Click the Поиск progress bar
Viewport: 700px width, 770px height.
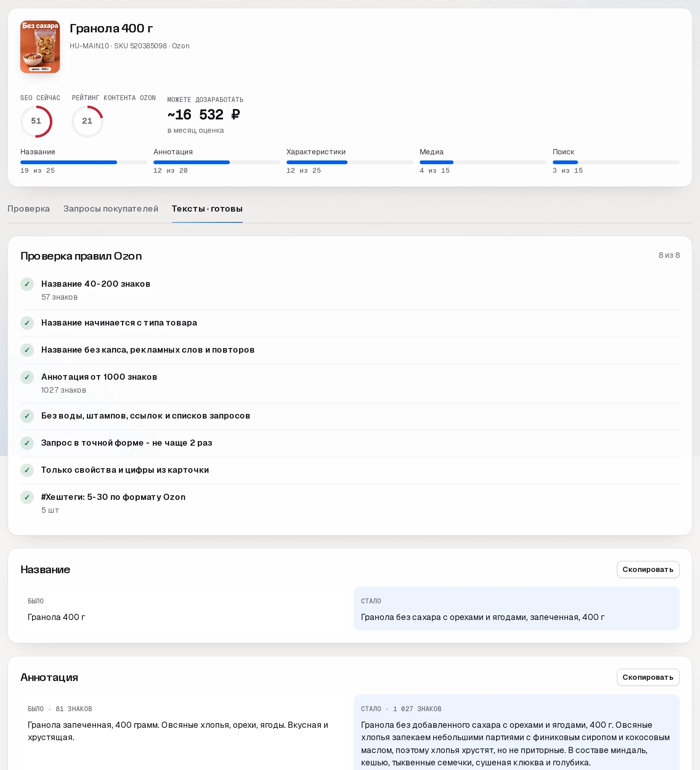[x=616, y=162]
